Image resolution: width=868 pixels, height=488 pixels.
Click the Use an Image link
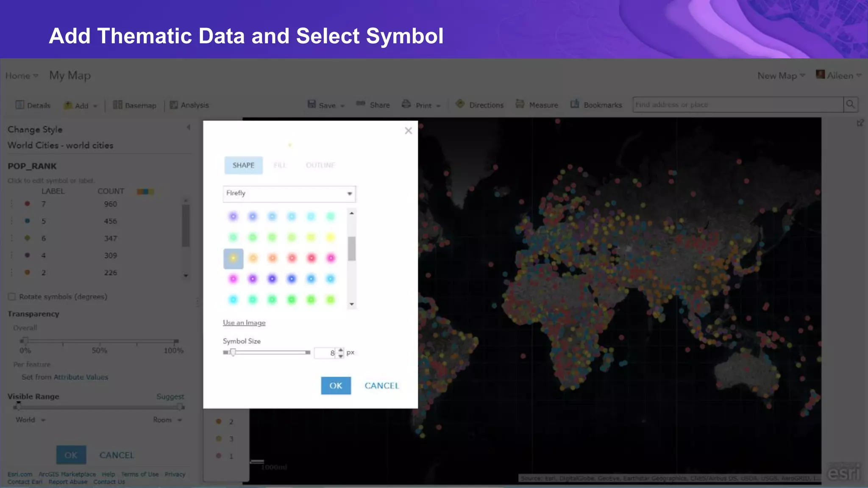click(x=244, y=323)
